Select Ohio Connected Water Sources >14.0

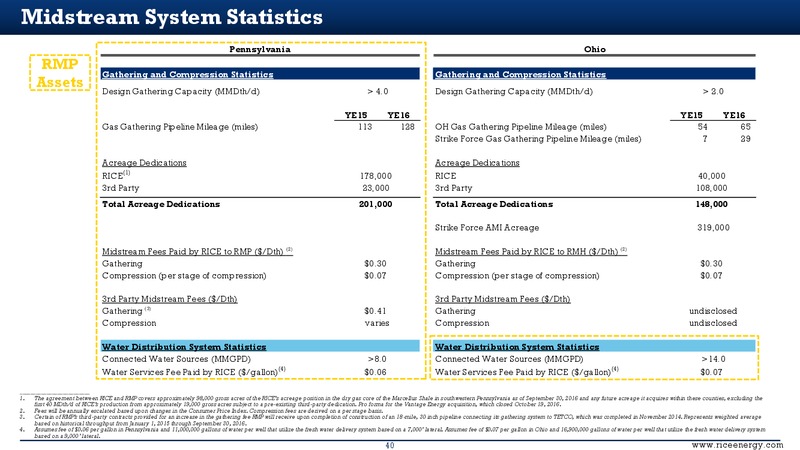(x=713, y=359)
